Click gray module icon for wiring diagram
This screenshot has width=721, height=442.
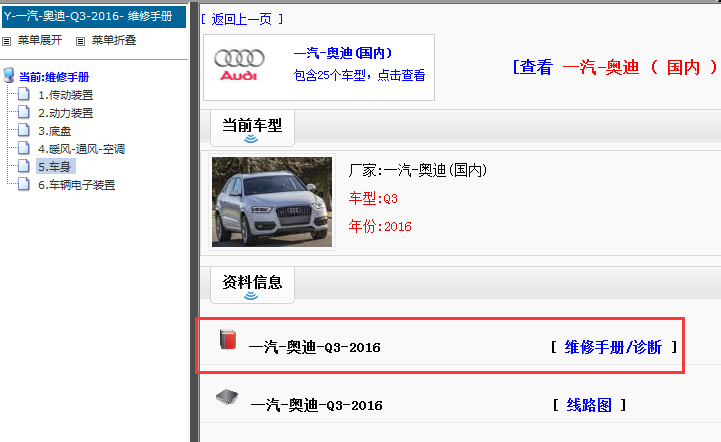pos(227,397)
